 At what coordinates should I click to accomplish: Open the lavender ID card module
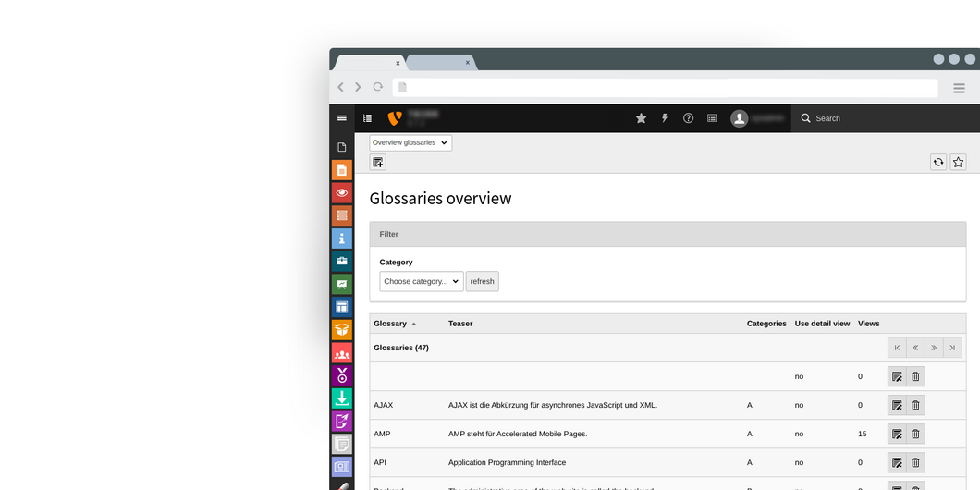click(x=342, y=467)
